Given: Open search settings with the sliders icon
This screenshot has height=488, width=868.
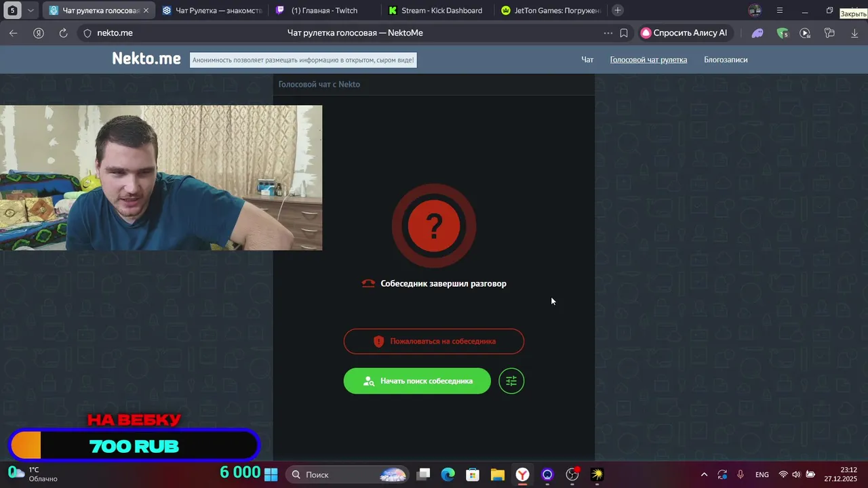Looking at the screenshot, I should pyautogui.click(x=511, y=381).
